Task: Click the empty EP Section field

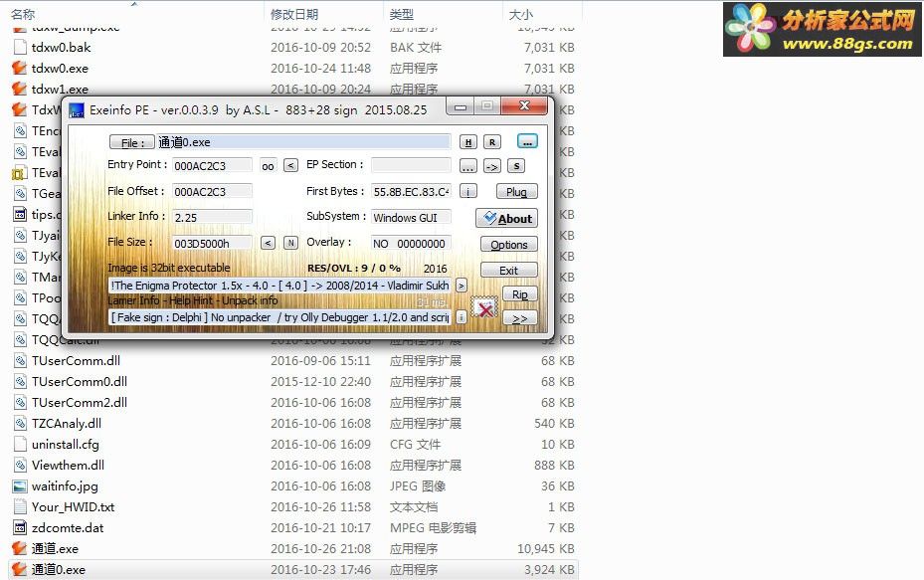Action: point(412,165)
